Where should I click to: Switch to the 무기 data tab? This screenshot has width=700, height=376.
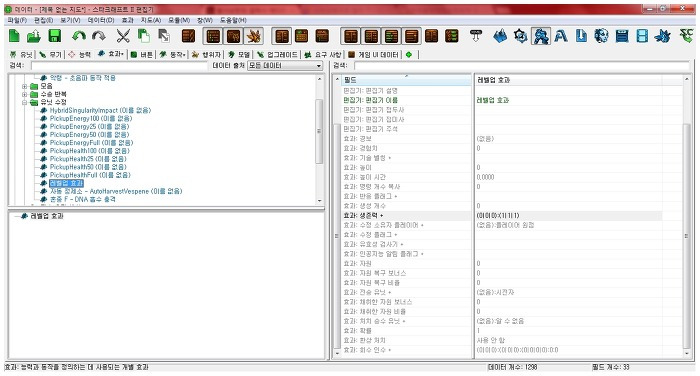pyautogui.click(x=50, y=54)
